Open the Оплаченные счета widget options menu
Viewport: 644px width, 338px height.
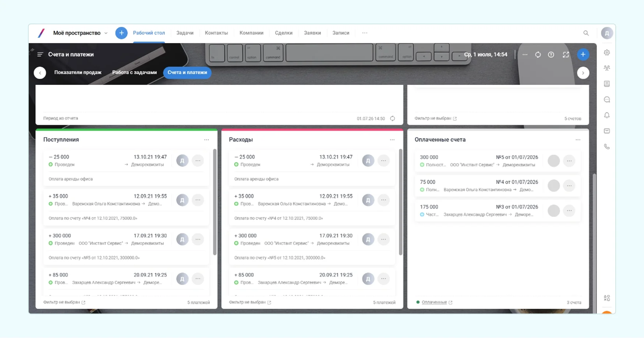point(578,140)
